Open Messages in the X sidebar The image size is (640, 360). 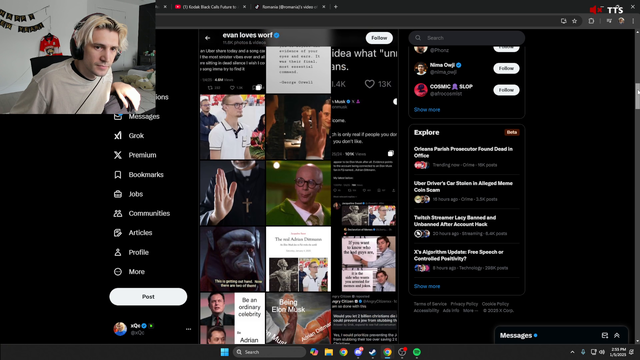click(136, 116)
